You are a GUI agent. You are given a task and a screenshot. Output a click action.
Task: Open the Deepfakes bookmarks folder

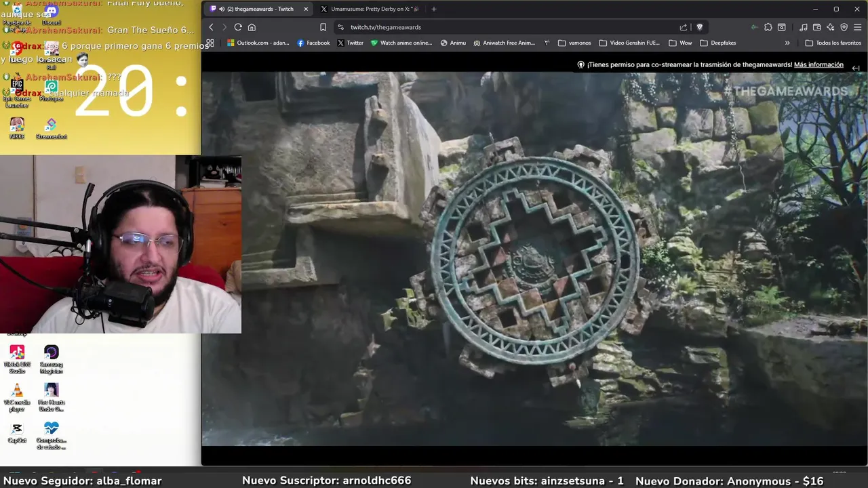(718, 43)
